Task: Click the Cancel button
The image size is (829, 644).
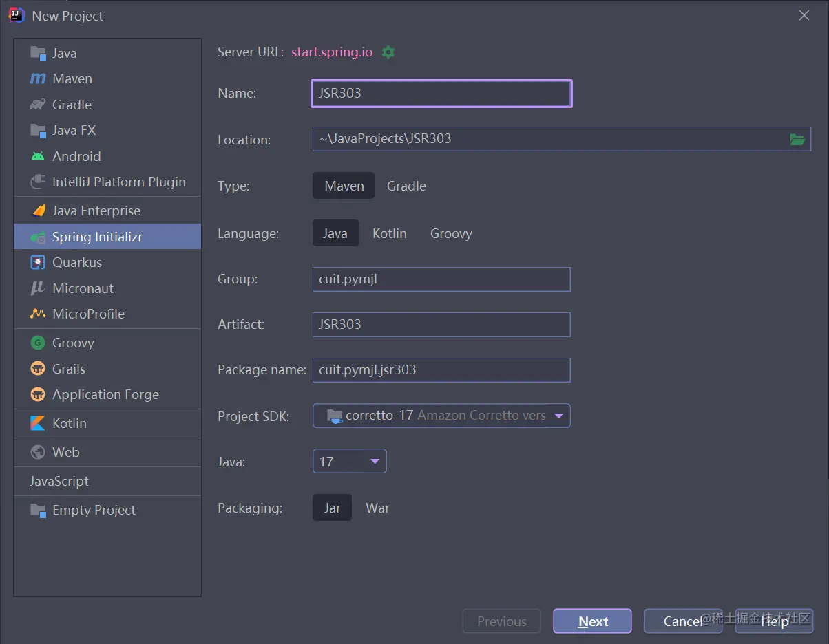Action: pos(683,621)
